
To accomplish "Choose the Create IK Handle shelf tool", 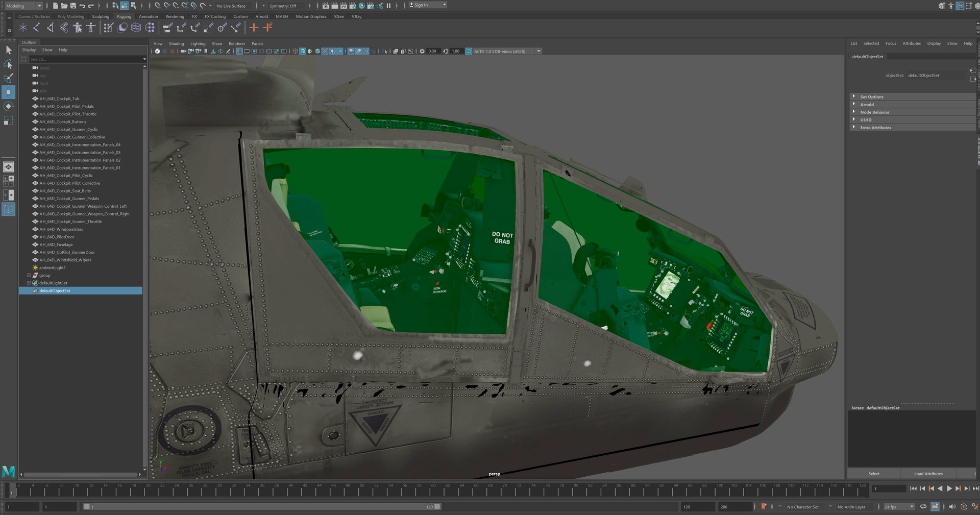I will [50, 28].
